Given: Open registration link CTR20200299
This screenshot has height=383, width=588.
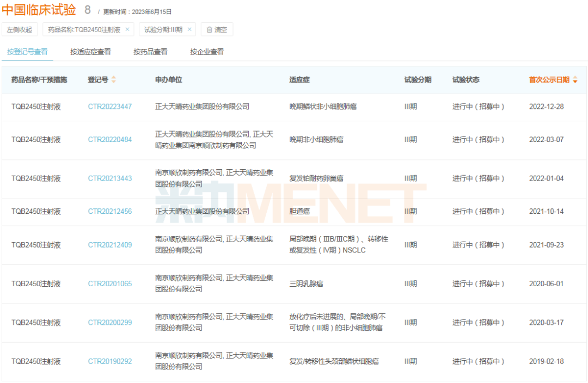Looking at the screenshot, I should pos(110,322).
